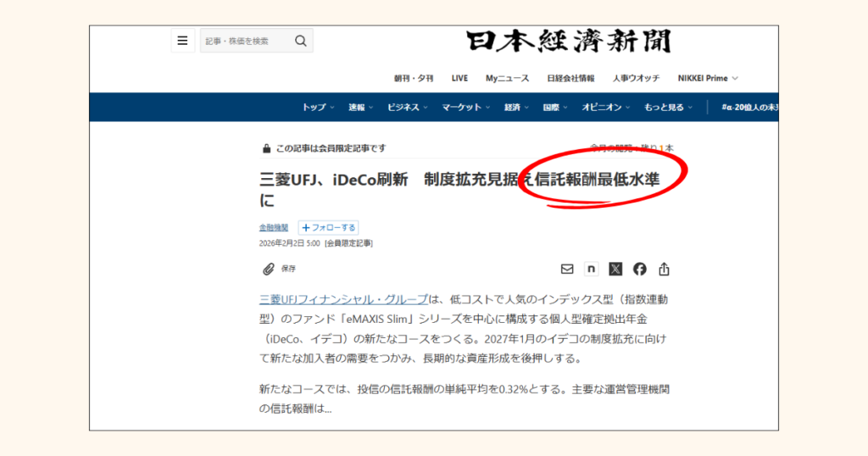Click the 記事・株価を検索 search field
This screenshot has height=456, width=868.
click(246, 41)
